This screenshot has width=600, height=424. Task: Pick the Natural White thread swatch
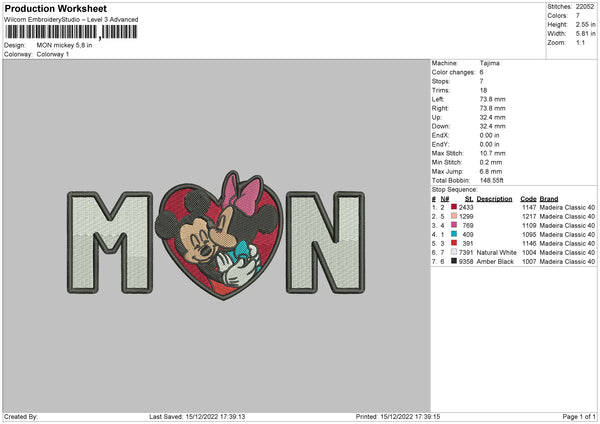pos(454,252)
